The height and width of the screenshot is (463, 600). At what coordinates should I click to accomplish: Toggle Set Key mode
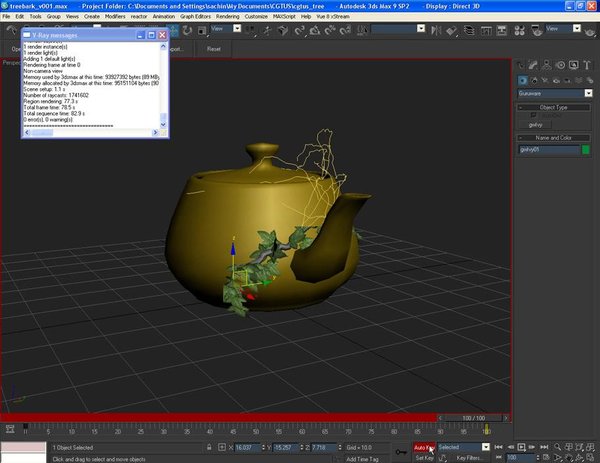[424, 457]
